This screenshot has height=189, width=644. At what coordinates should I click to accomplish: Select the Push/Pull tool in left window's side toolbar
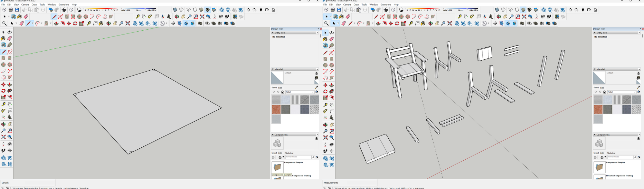[x=10, y=85]
